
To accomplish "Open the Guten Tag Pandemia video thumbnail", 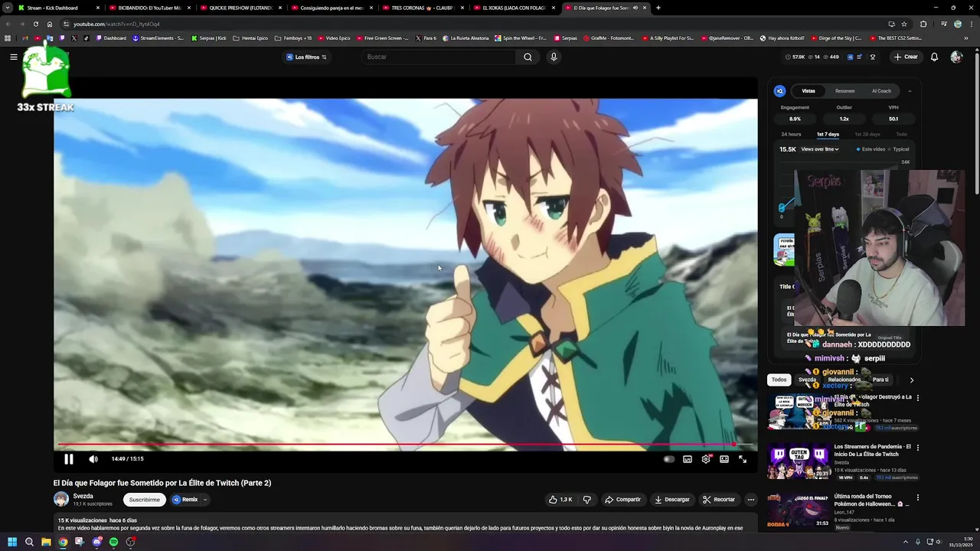I will click(x=799, y=461).
